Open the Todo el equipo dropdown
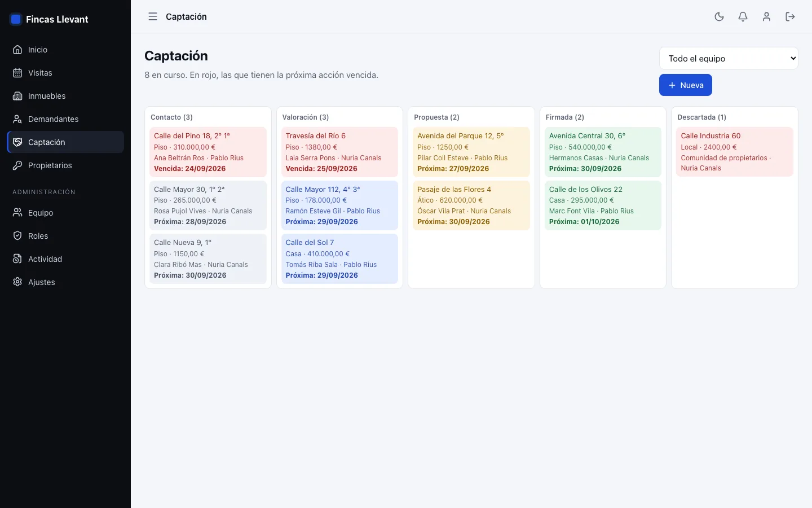Viewport: 812px width, 508px height. 729,58
